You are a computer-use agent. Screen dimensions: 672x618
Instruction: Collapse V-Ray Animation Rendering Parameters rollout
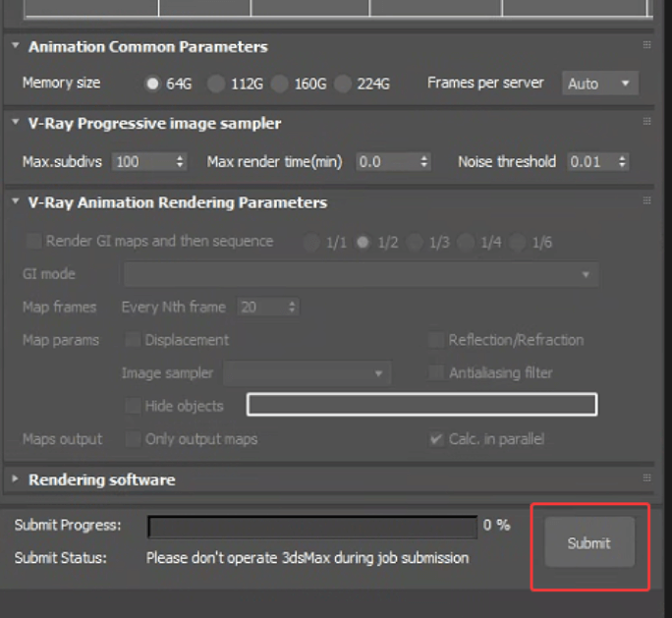[16, 201]
